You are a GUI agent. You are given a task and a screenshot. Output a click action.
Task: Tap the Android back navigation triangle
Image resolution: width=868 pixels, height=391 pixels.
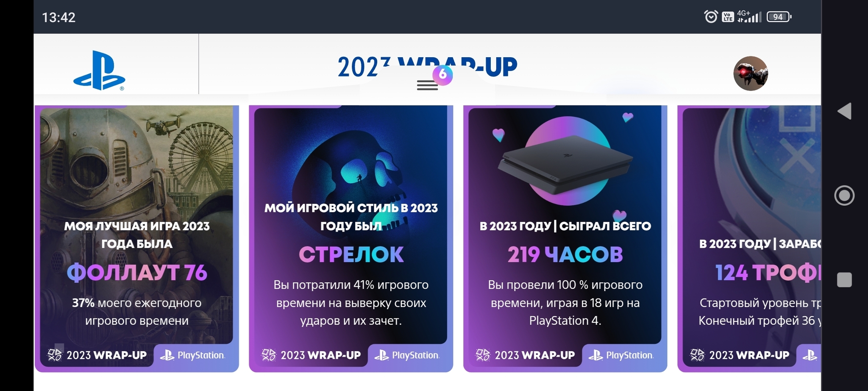pos(844,111)
